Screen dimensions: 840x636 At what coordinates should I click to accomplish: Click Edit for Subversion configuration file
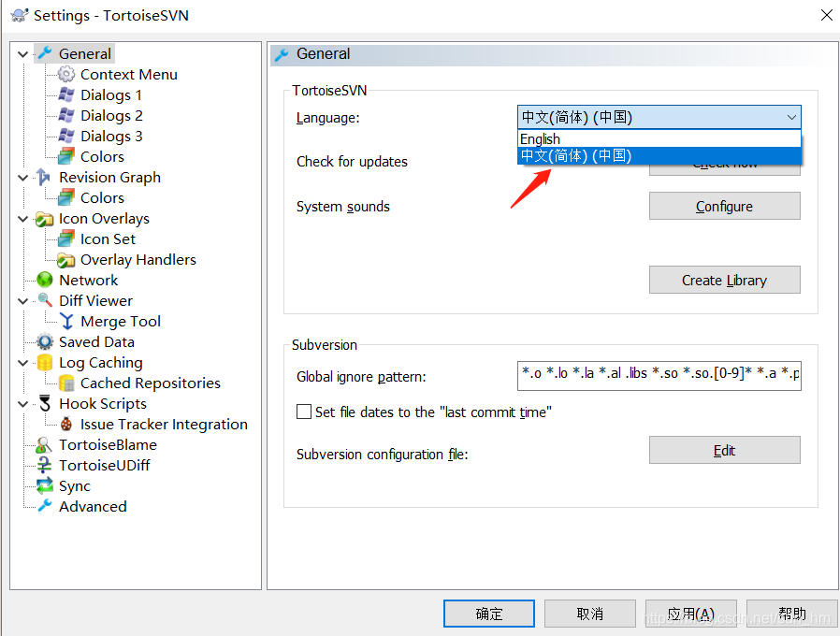(724, 450)
